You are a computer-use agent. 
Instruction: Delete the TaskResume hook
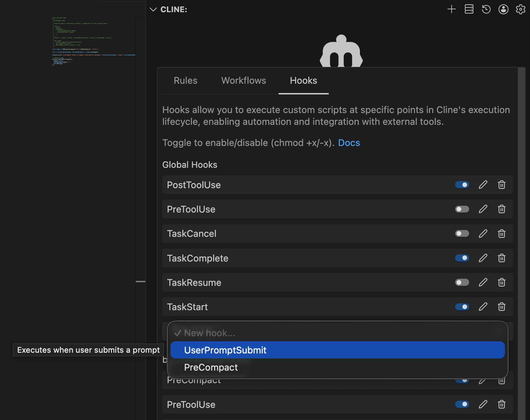(501, 282)
